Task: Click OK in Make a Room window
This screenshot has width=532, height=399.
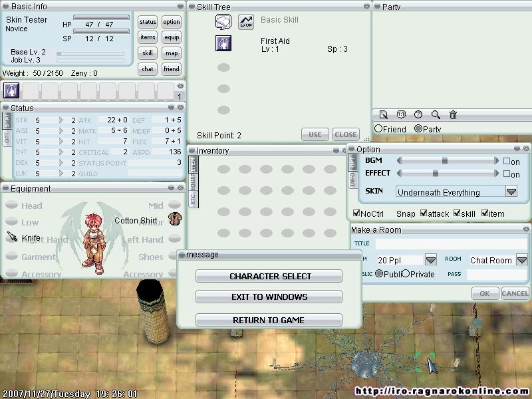Action: coord(485,293)
